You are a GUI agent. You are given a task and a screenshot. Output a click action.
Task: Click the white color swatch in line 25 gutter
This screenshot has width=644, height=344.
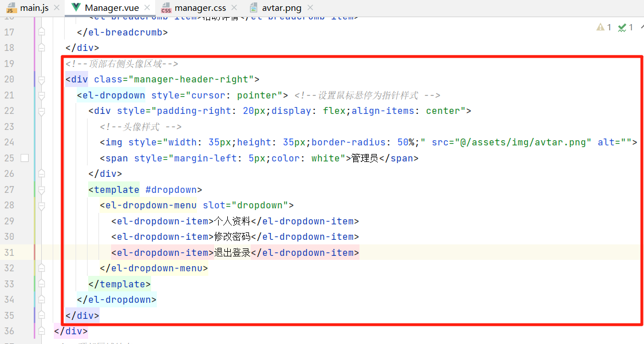pyautogui.click(x=25, y=158)
